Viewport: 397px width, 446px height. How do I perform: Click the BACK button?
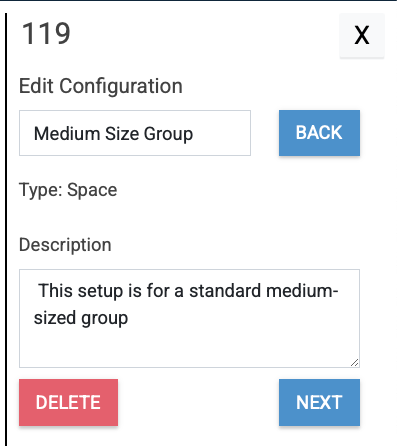pos(319,133)
